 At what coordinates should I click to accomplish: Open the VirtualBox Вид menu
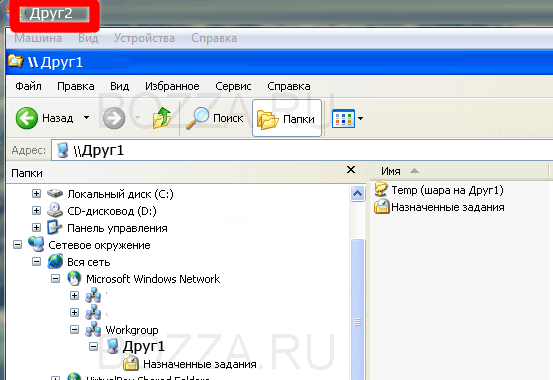88,38
